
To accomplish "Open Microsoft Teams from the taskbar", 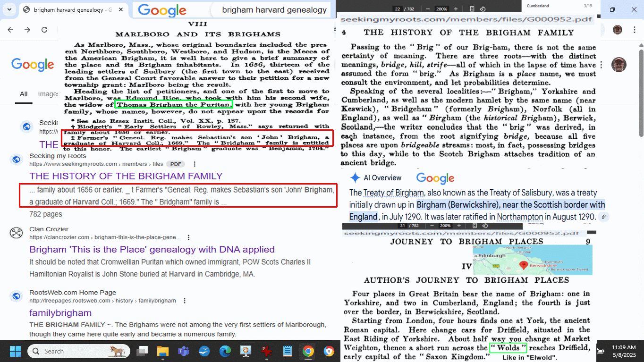I will point(184,351).
